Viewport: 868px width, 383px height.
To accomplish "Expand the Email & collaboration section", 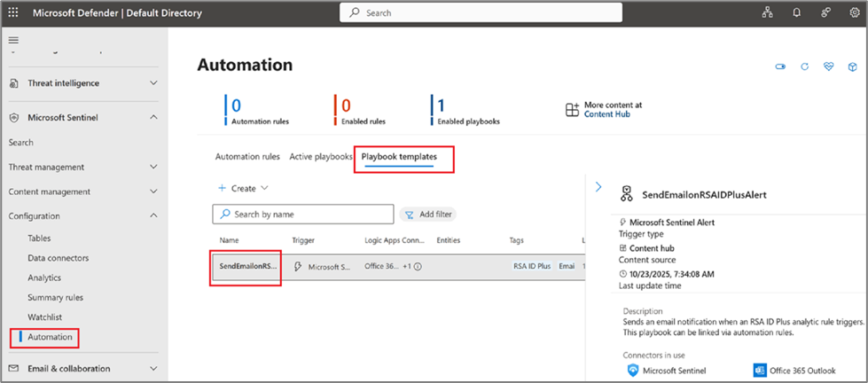I will [x=153, y=369].
